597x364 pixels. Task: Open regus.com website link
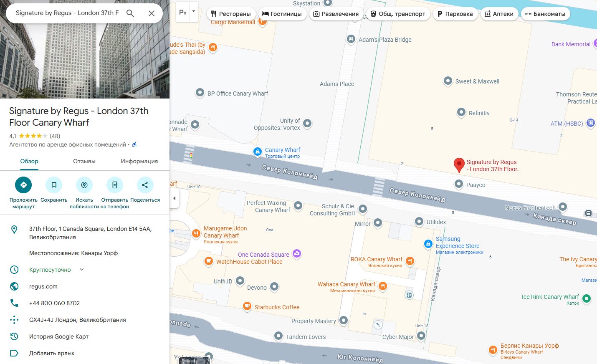click(x=43, y=286)
